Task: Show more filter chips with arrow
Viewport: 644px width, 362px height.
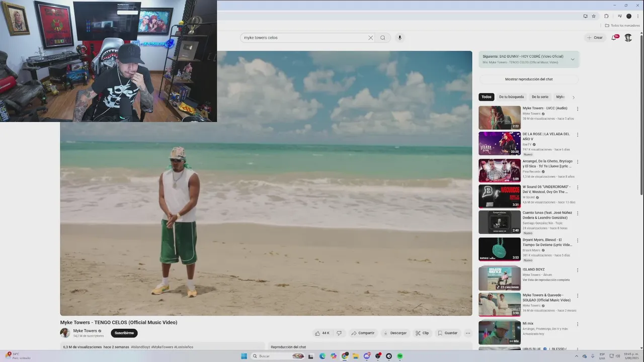Action: [x=573, y=97]
